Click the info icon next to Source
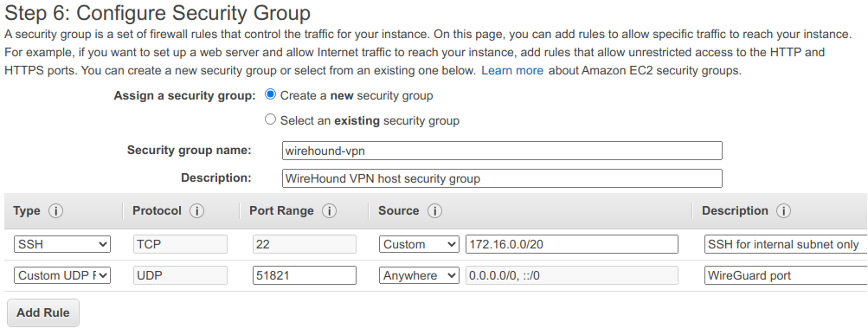The width and height of the screenshot is (868, 335). pyautogui.click(x=434, y=211)
